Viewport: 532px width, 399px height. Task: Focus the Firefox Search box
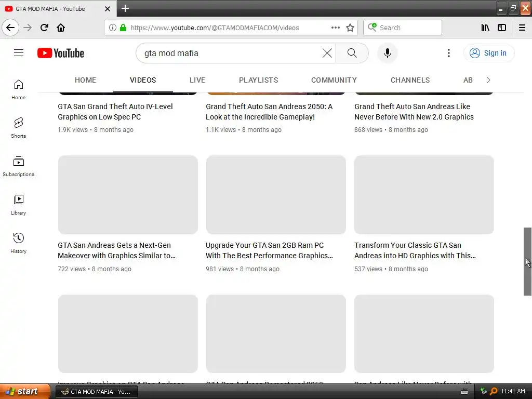coord(403,28)
